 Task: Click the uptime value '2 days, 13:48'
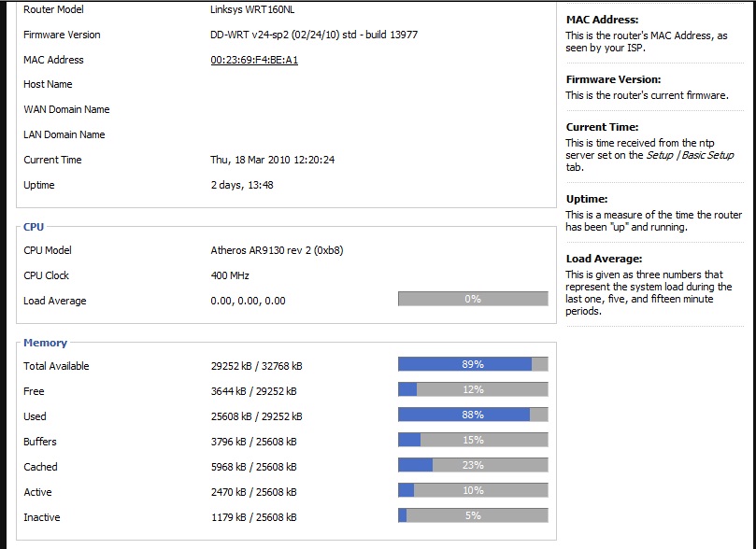pos(242,185)
